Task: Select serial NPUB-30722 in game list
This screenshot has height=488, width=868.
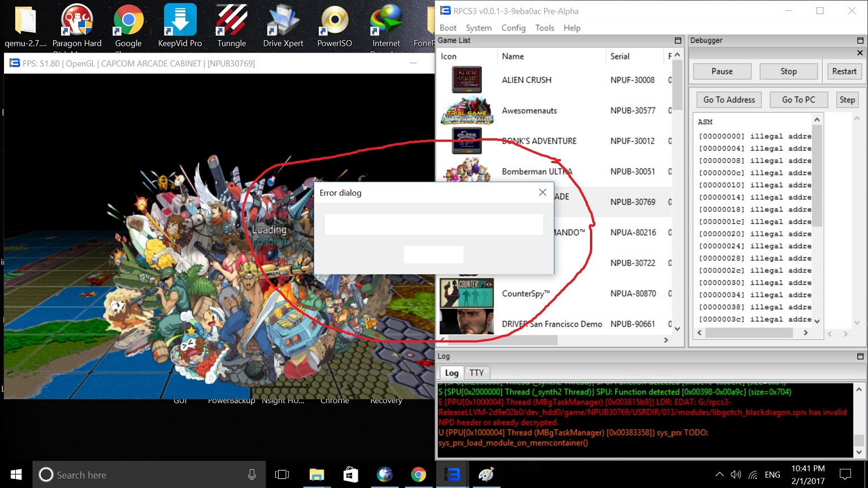Action: 633,263
